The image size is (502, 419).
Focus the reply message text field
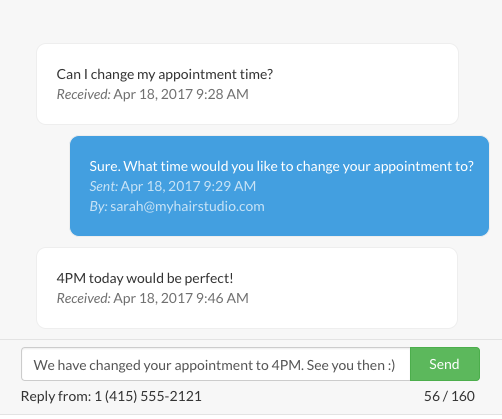point(216,364)
